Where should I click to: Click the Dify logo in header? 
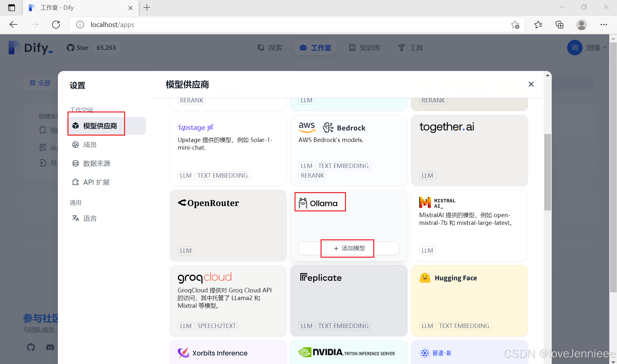click(x=31, y=48)
